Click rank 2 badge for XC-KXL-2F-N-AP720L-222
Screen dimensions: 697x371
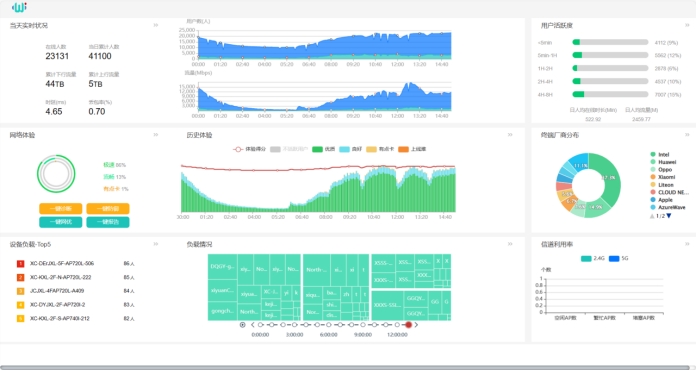pos(20,277)
